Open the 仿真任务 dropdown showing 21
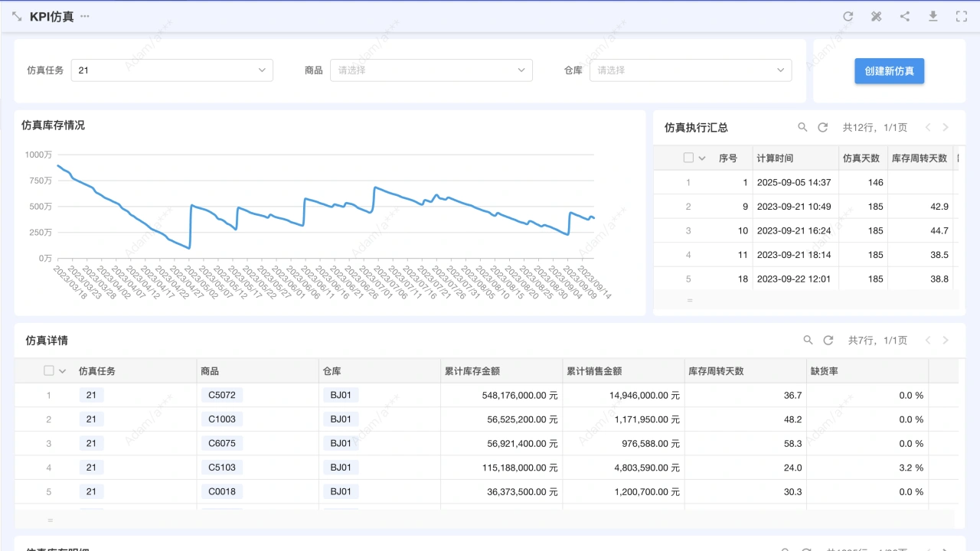Viewport: 980px width, 551px height. [171, 70]
